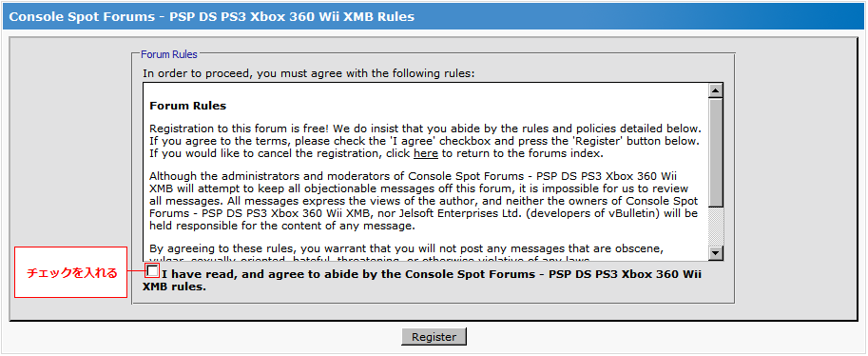Follow the 'here' link to forums index
This screenshot has height=356, width=868.
pyautogui.click(x=426, y=153)
